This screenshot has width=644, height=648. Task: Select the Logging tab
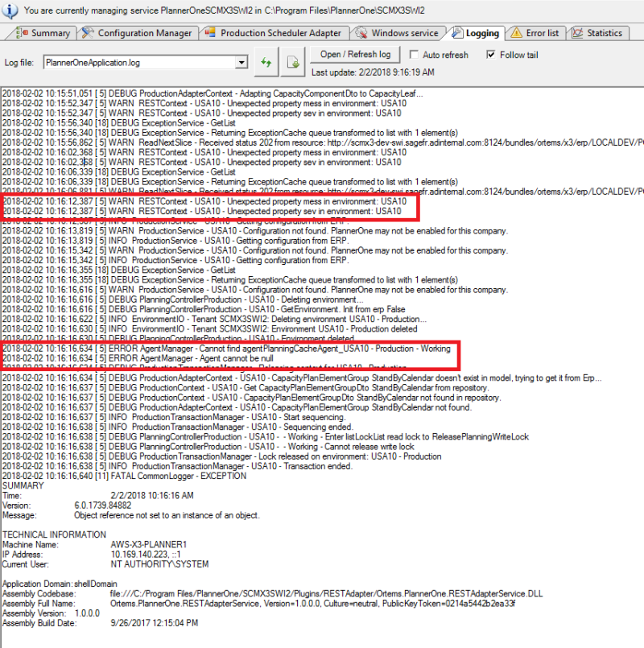[481, 33]
